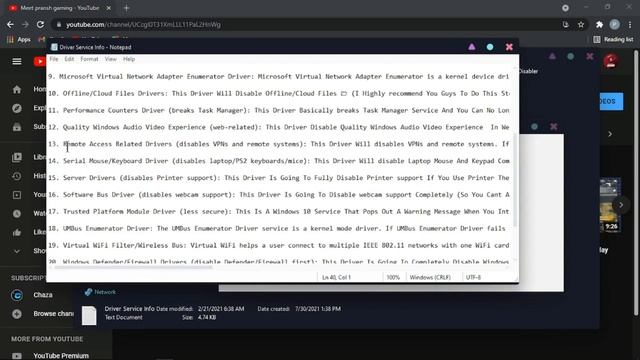This screenshot has width=640, height=360.
Task: Click YouTube Subscriptions sidebar icon
Action: point(17,127)
